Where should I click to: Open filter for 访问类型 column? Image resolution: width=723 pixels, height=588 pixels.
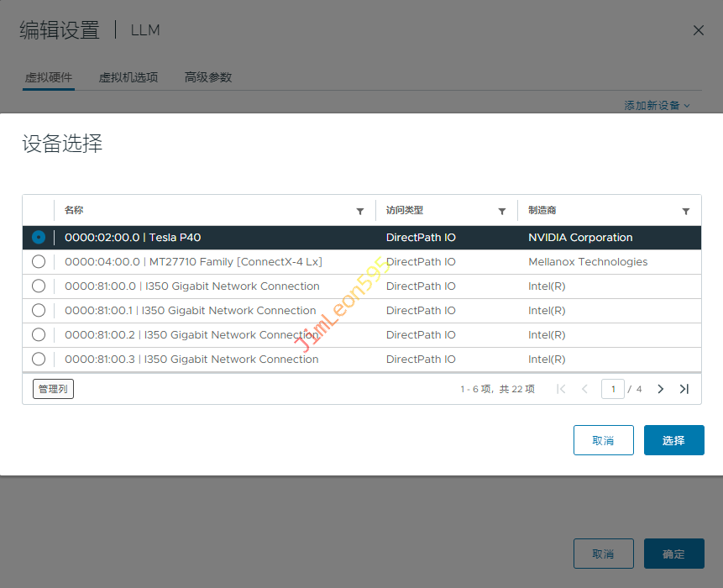coord(502,212)
